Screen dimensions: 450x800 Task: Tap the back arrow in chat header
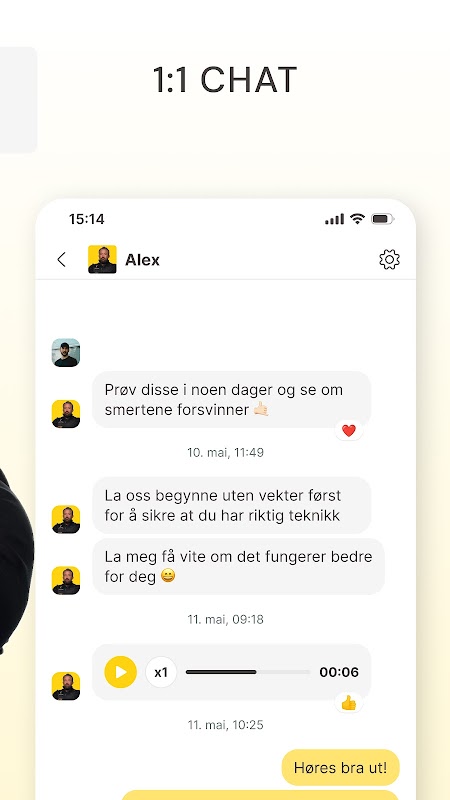point(61,260)
